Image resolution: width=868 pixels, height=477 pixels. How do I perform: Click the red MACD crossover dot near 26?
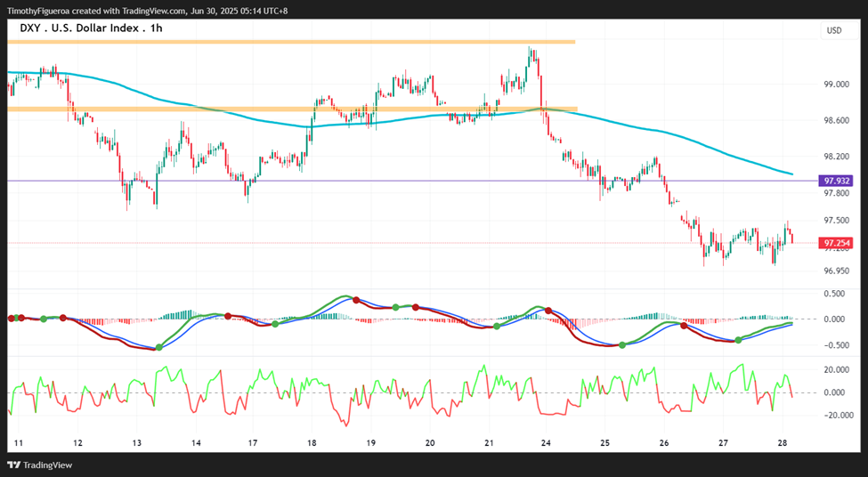coord(684,326)
